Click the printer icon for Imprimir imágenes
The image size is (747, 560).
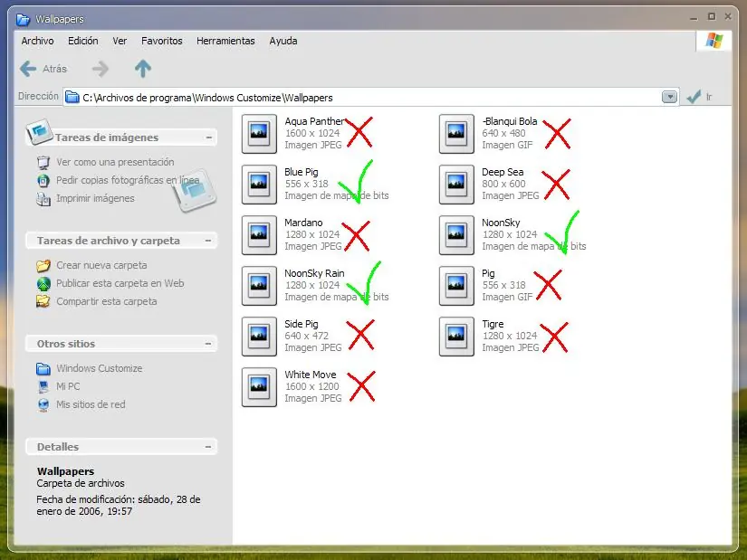43,199
